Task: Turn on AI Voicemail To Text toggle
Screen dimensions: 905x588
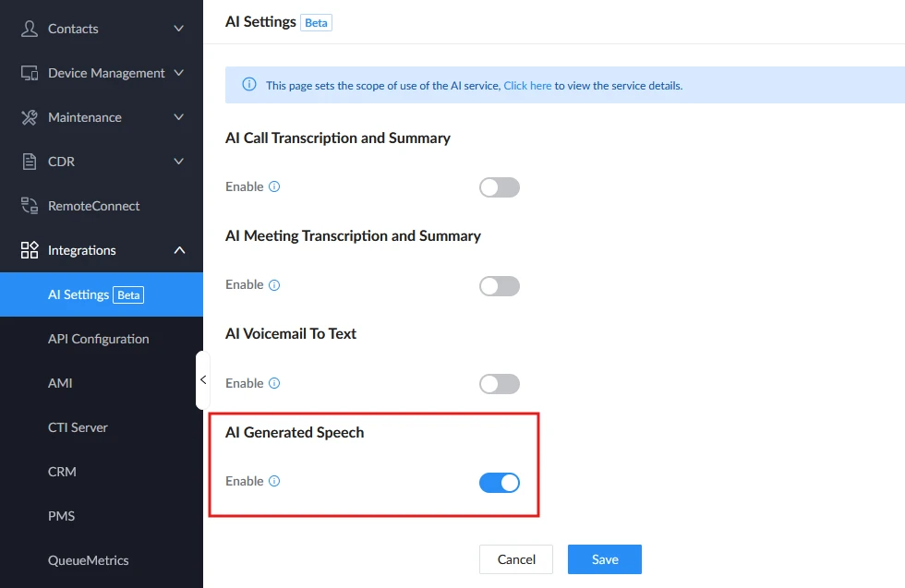Action: pos(500,384)
